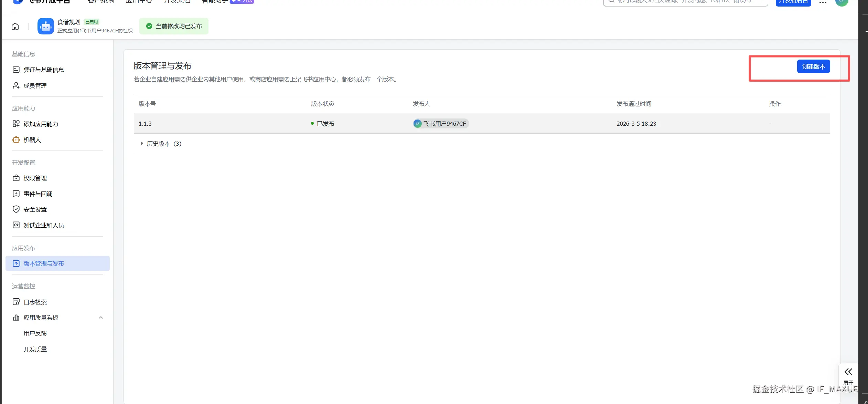Viewport: 868px width, 404px height.
Task: Open 用户反馈 under quality dashboard
Action: (x=35, y=333)
